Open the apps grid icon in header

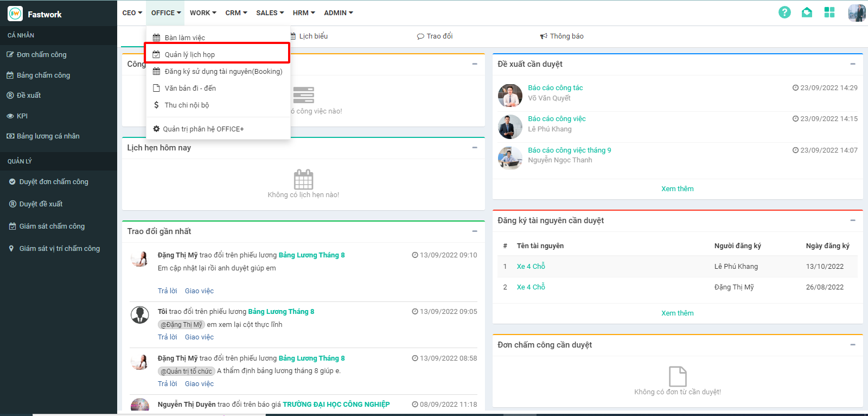point(829,12)
